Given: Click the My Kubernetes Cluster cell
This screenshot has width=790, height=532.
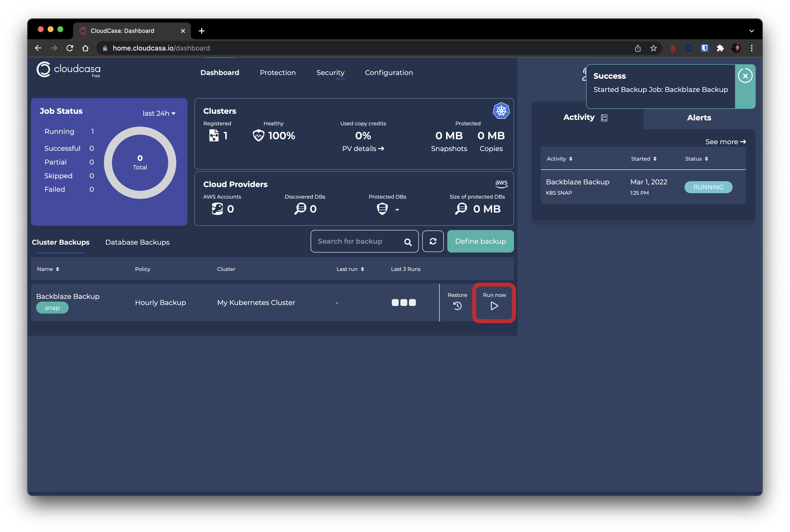Looking at the screenshot, I should click(x=256, y=302).
